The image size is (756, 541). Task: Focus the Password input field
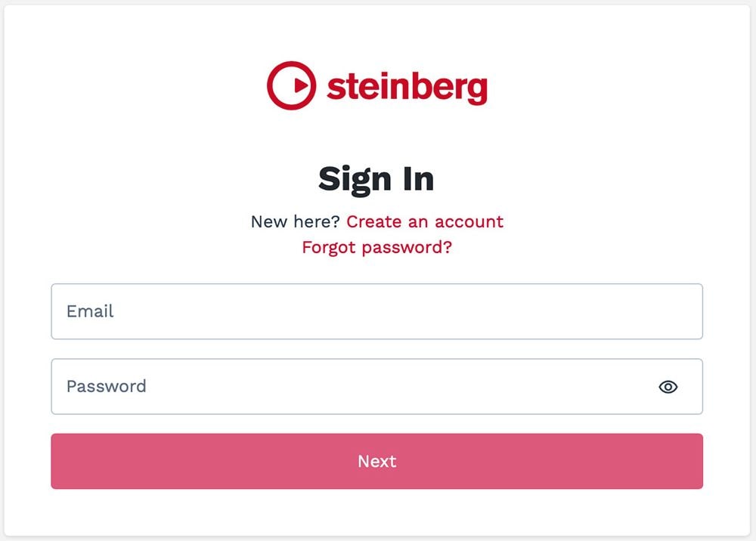tap(348, 387)
